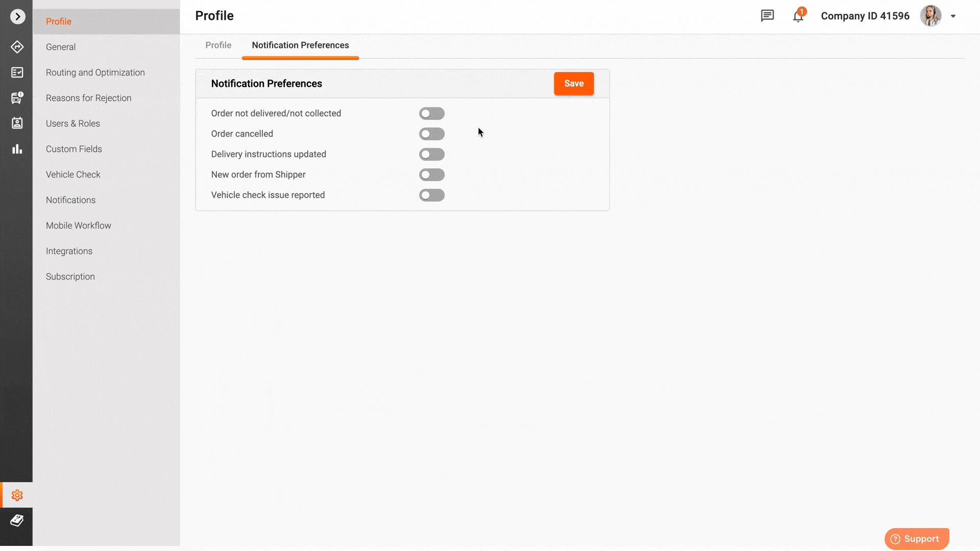Open the help guide book icon
The height and width of the screenshot is (551, 980).
point(17,520)
